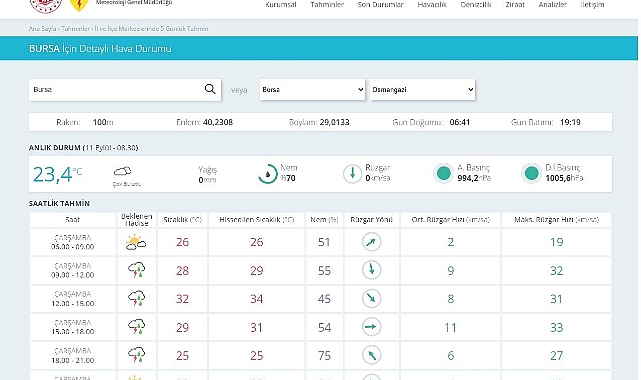
Task: Open the Ziraat menu
Action: coord(515,4)
